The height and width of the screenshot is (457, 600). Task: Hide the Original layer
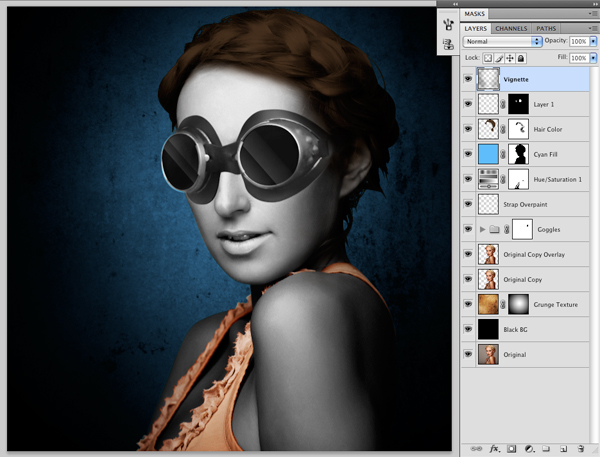[468, 354]
